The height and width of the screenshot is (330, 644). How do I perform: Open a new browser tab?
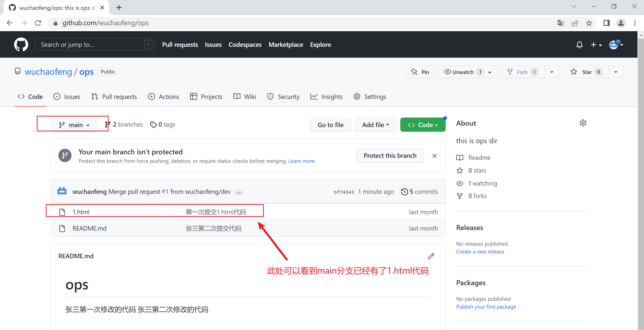119,8
